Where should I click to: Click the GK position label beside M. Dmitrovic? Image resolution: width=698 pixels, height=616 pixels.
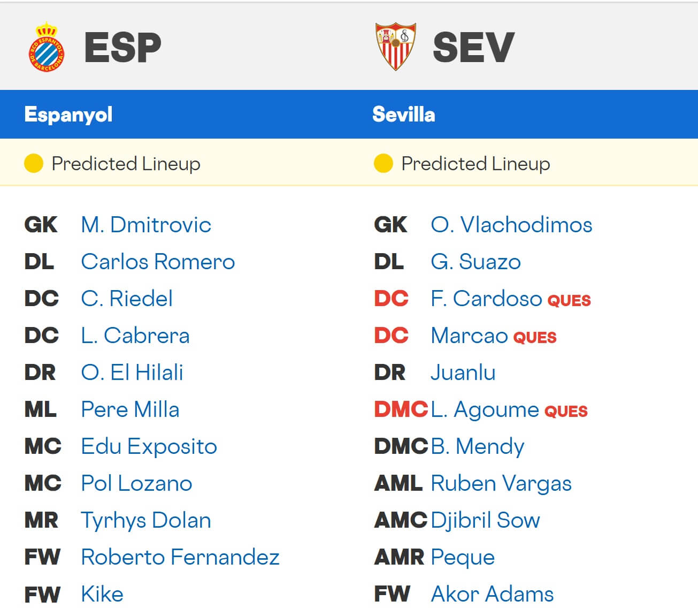(x=41, y=225)
